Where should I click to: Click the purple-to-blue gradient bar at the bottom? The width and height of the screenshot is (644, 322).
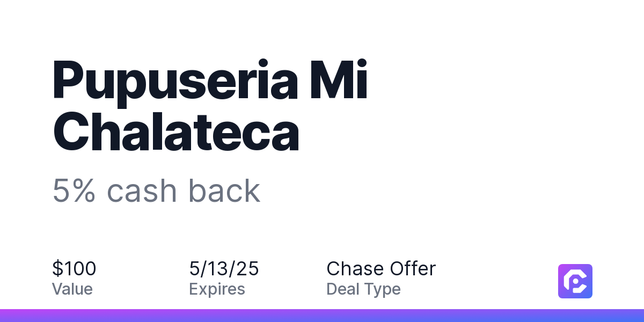(322, 316)
